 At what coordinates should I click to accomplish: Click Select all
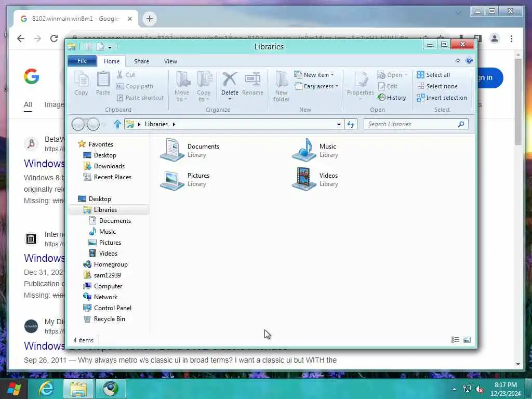(434, 75)
